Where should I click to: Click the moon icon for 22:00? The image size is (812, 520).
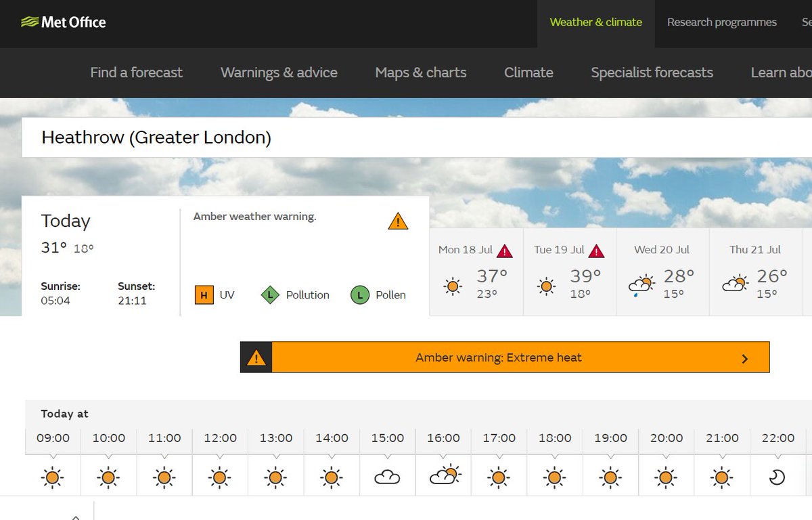click(x=777, y=477)
